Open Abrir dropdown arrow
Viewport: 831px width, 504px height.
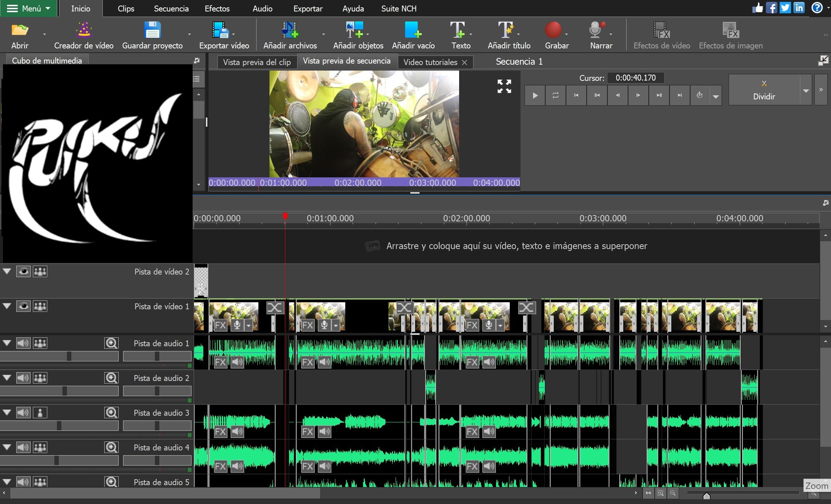44,34
